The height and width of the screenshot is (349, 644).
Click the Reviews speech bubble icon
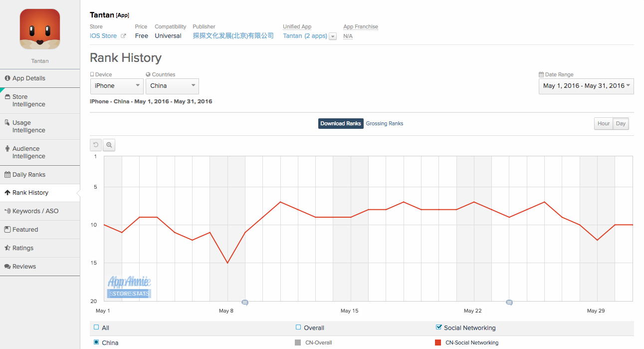(7, 267)
